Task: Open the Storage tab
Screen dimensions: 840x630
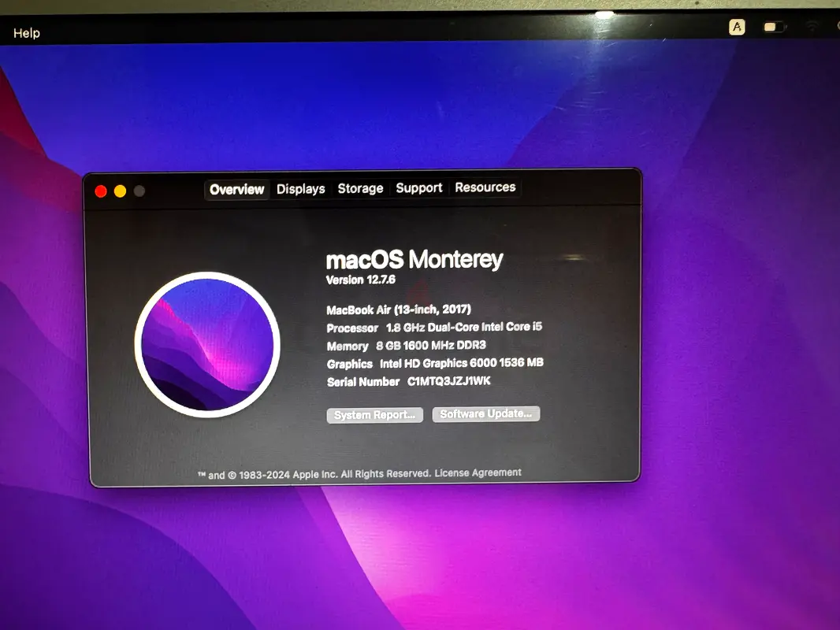Action: point(360,188)
